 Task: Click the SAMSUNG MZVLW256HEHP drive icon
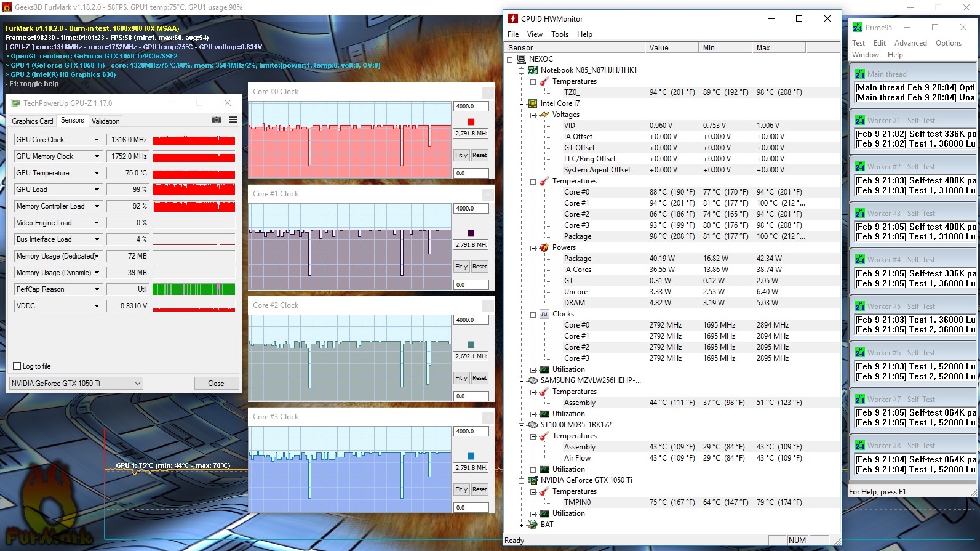[533, 380]
